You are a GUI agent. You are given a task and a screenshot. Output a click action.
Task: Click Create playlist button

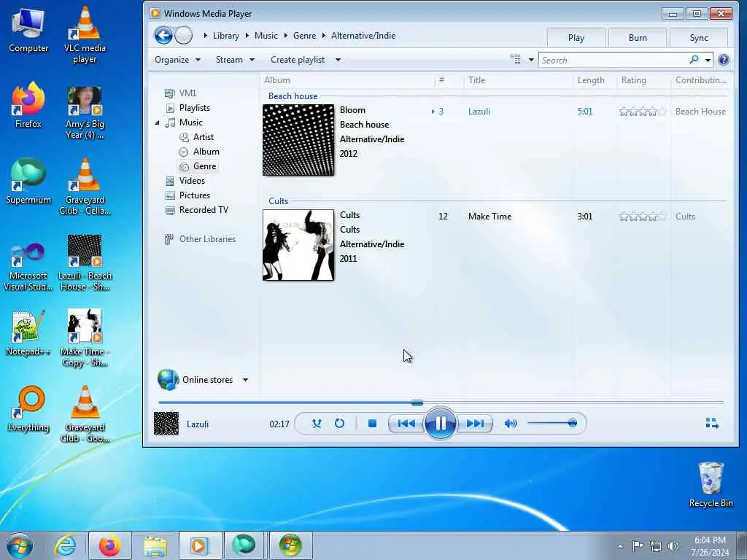click(298, 60)
